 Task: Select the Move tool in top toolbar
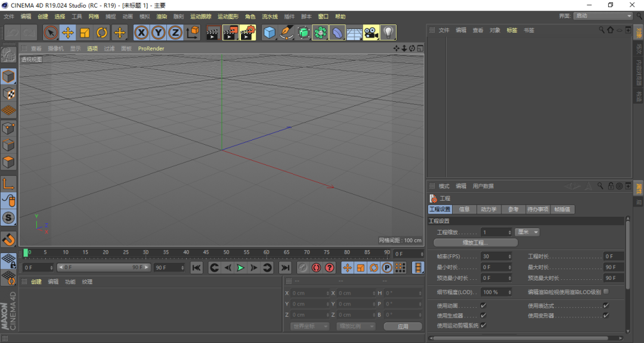click(x=67, y=33)
